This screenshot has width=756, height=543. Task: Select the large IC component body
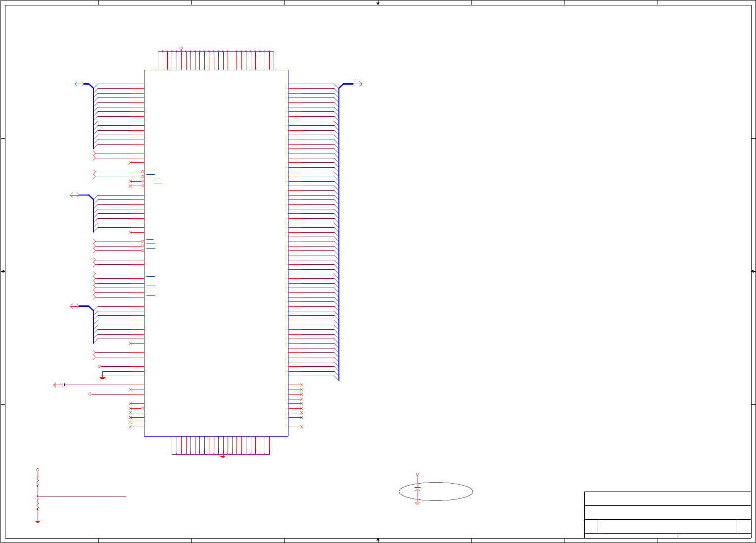(216, 253)
